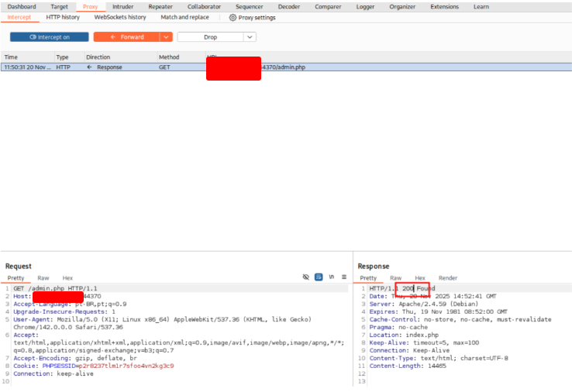The image size is (572, 392).
Task: Open the Repeater tab
Action: click(160, 6)
